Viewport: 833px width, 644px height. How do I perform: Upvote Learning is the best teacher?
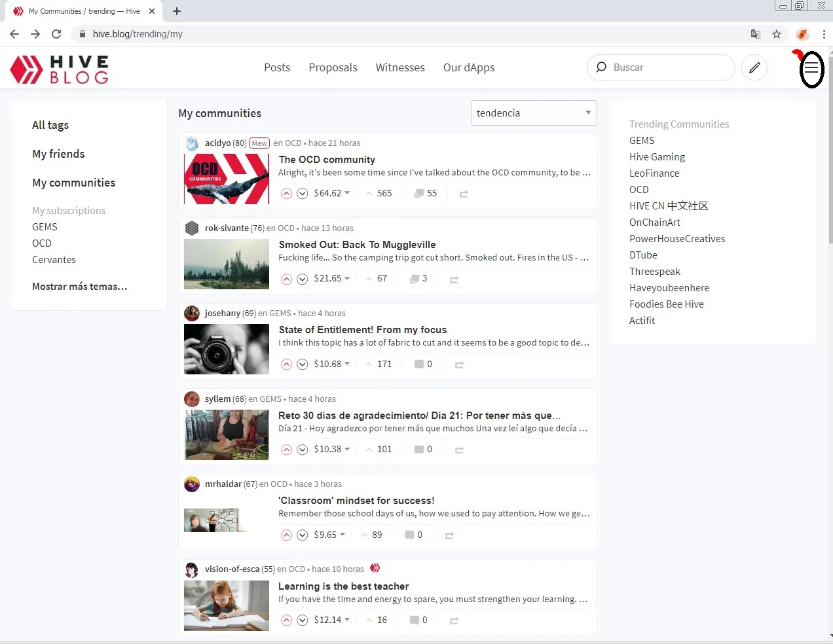click(286, 620)
